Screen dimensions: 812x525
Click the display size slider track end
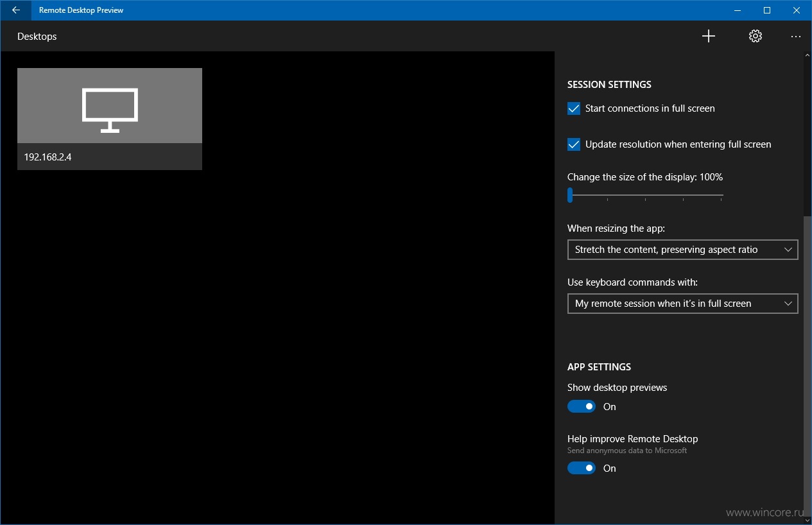tap(721, 194)
